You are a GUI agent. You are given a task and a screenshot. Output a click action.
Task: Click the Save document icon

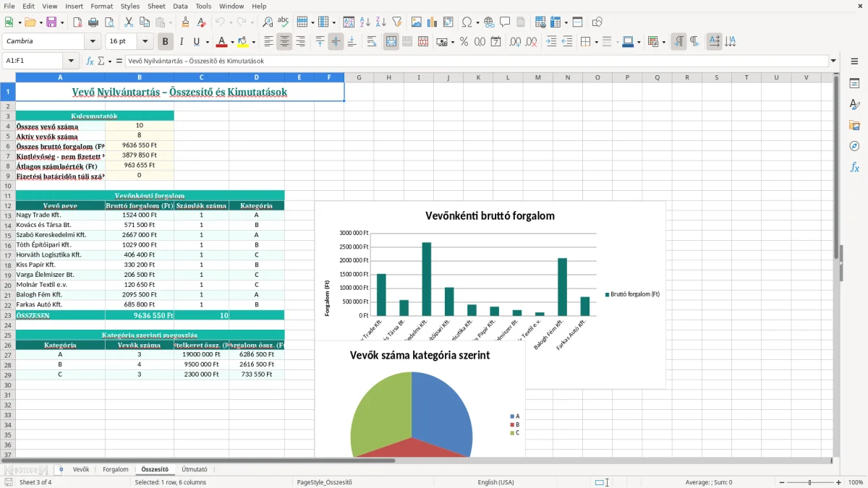click(51, 22)
